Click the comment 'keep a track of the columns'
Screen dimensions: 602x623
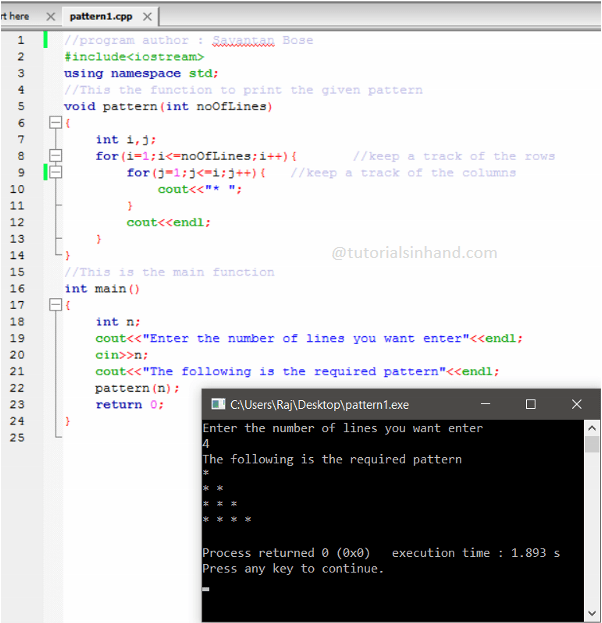(x=403, y=173)
